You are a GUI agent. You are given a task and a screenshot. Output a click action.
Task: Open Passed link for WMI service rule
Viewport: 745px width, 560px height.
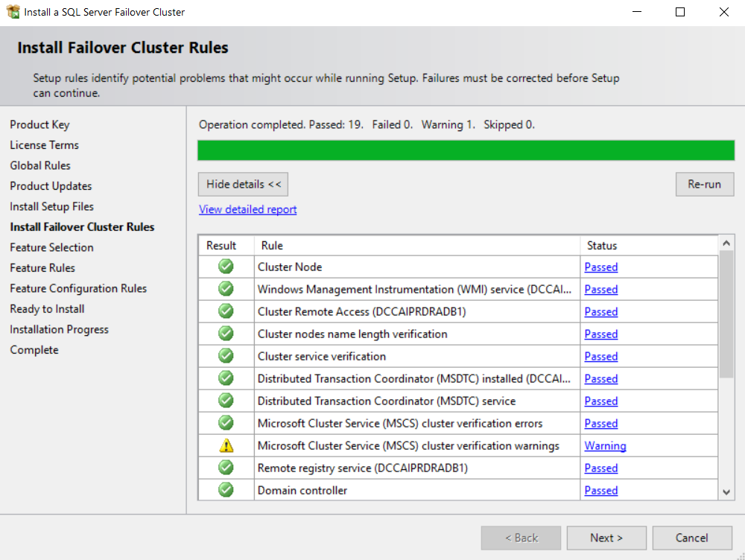click(601, 289)
